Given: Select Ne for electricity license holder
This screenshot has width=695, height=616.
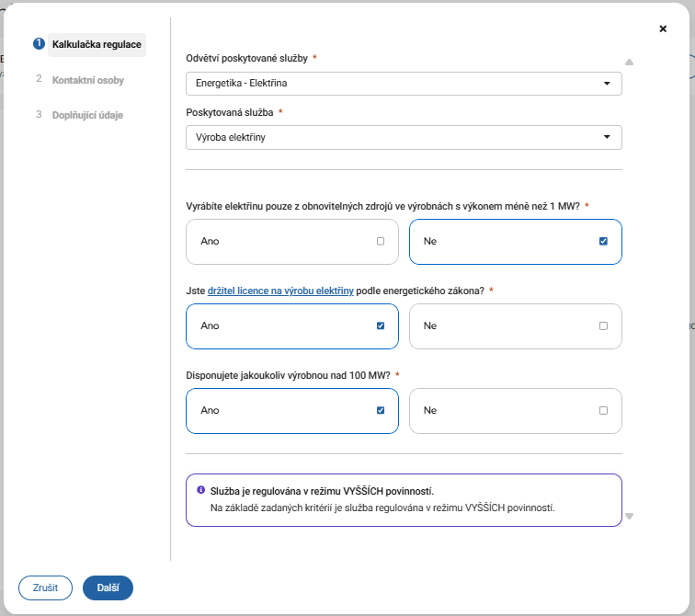Looking at the screenshot, I should 515,326.
